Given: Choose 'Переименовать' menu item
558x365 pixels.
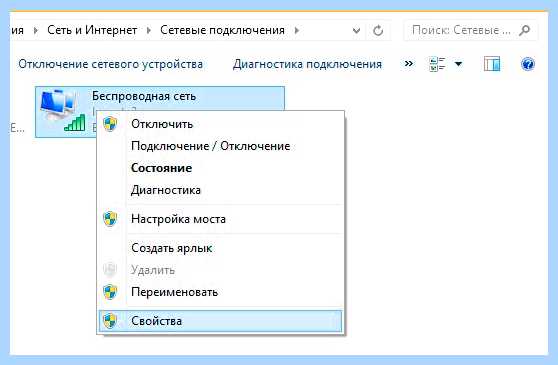Looking at the screenshot, I should tap(220, 292).
